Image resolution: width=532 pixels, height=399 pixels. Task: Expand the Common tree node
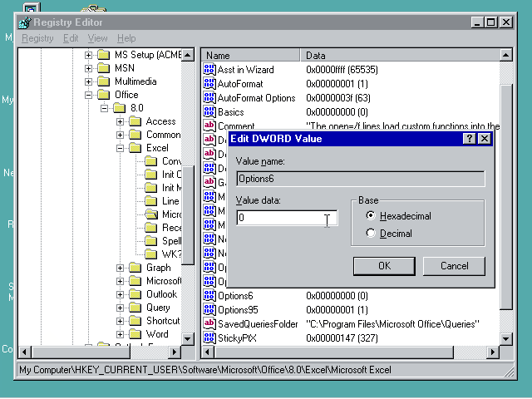[120, 135]
